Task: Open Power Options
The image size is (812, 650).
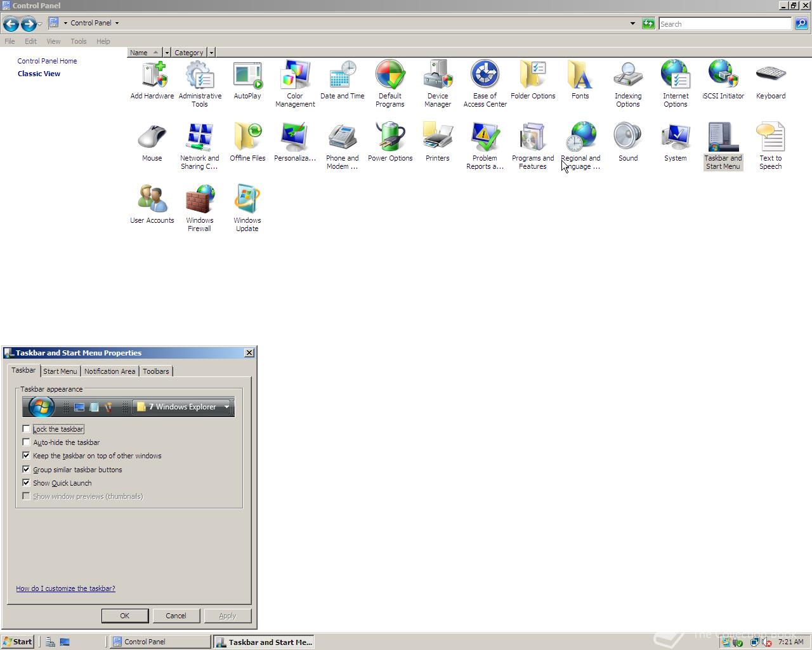Action: pyautogui.click(x=390, y=143)
